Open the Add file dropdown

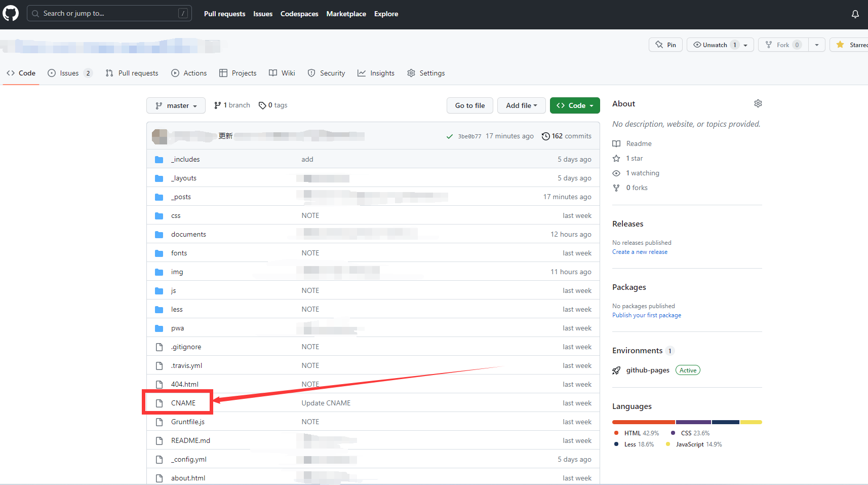point(521,105)
